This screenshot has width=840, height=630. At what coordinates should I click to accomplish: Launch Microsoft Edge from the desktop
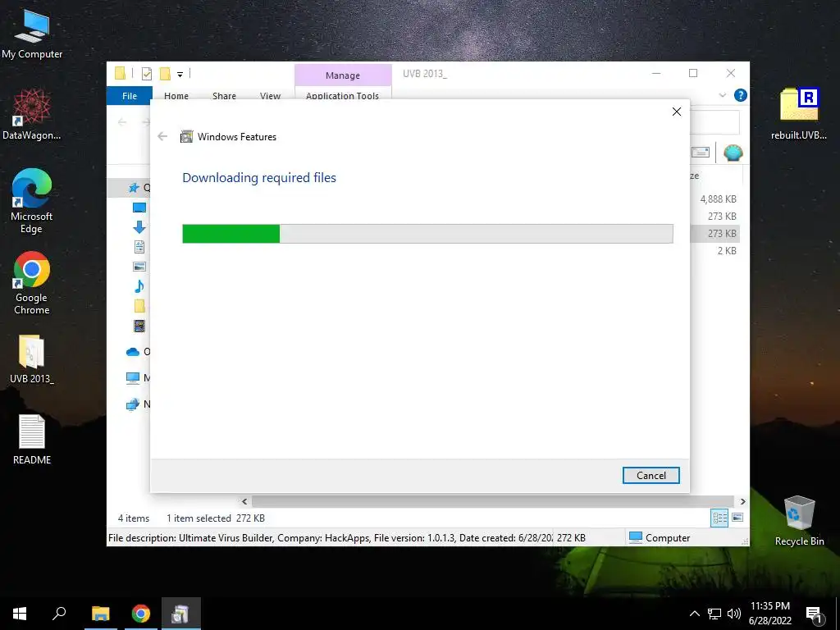click(x=32, y=202)
